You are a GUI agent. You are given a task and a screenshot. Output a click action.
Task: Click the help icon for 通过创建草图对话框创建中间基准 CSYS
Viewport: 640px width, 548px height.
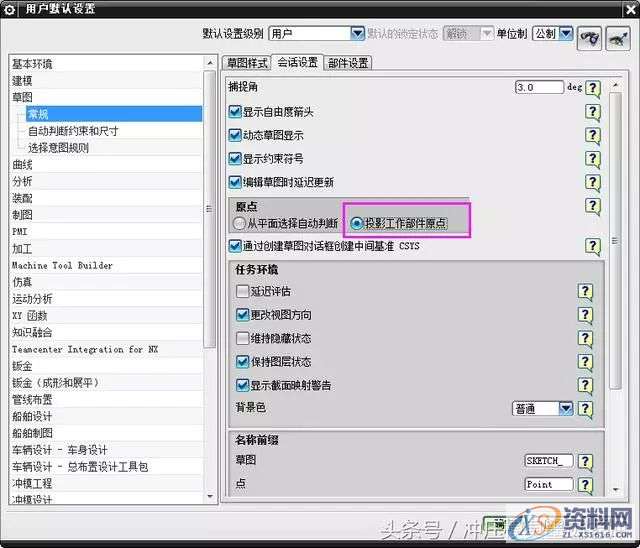point(592,246)
